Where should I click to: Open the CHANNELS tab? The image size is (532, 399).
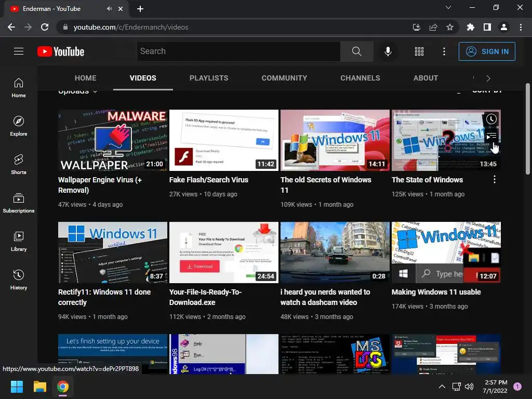361,78
